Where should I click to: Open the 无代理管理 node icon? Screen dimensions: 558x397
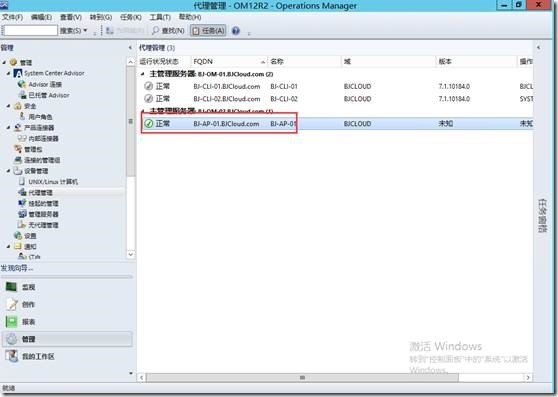click(22, 225)
